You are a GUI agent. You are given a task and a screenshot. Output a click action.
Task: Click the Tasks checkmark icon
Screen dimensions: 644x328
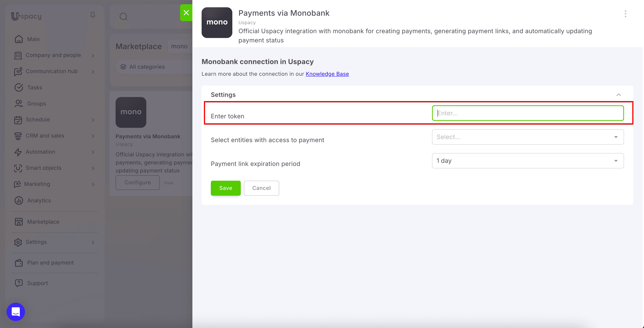coord(19,87)
